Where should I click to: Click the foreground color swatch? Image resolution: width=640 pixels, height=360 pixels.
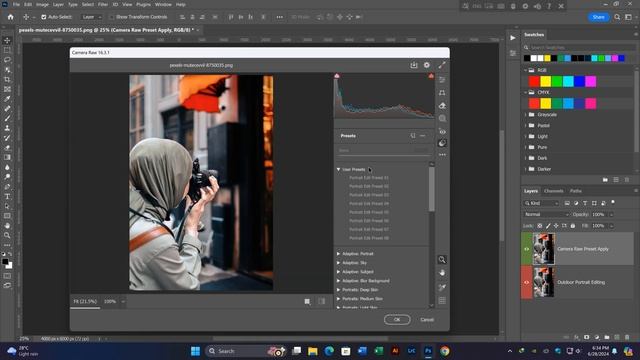point(5,262)
